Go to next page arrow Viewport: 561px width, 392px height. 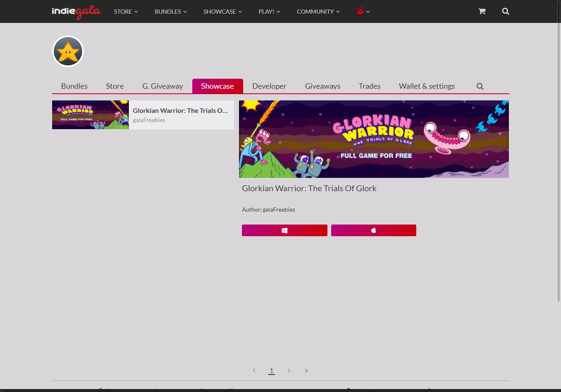(x=289, y=370)
